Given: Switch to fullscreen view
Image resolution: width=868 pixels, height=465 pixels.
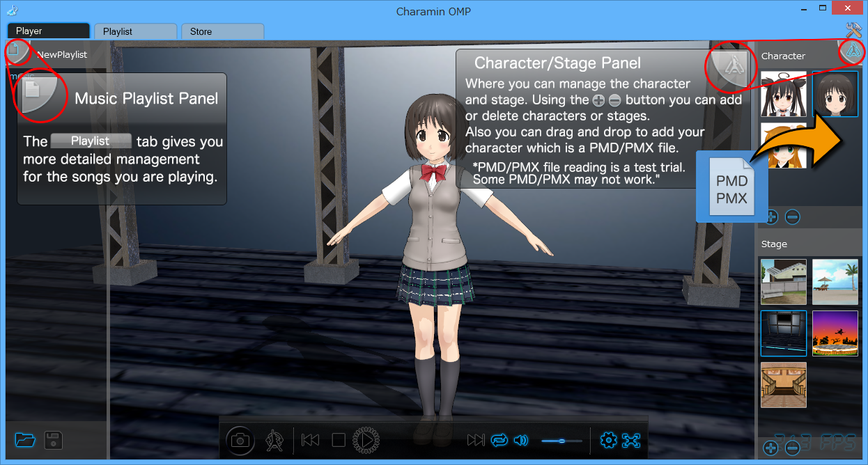Looking at the screenshot, I should pyautogui.click(x=631, y=440).
